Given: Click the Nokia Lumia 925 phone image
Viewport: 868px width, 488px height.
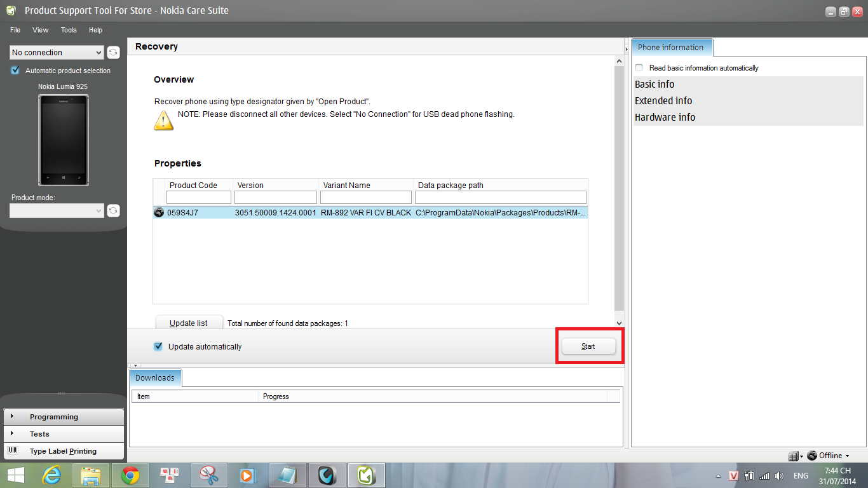Looking at the screenshot, I should 64,140.
